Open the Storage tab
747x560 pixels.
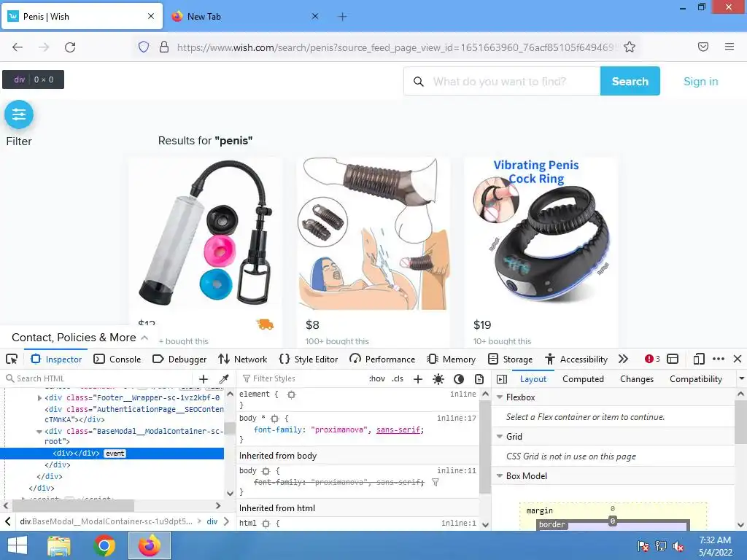[x=510, y=359]
